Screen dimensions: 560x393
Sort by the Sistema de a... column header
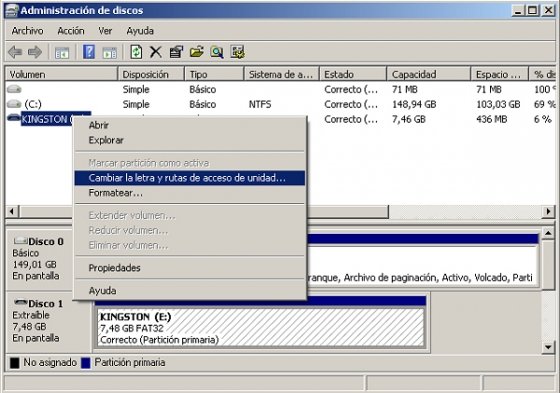[x=282, y=74]
